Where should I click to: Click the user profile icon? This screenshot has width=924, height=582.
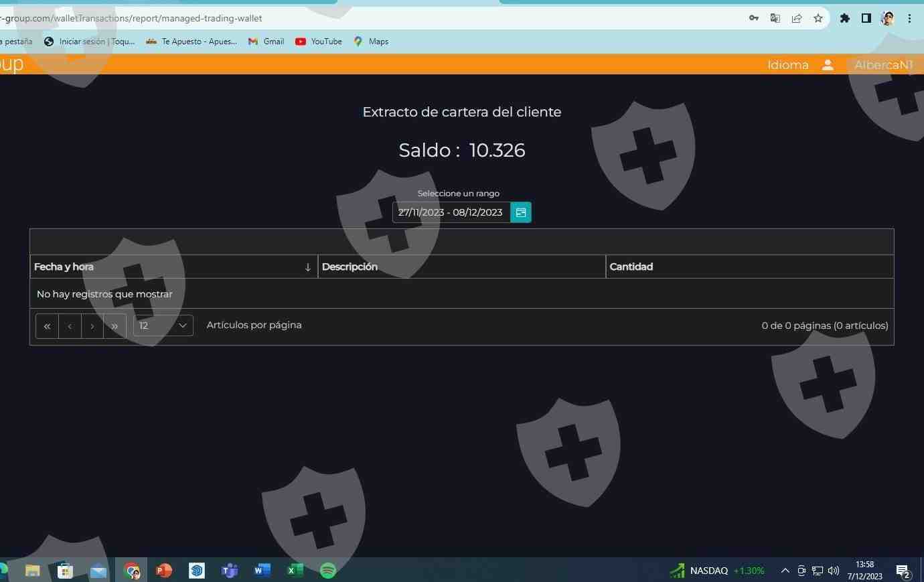click(828, 65)
